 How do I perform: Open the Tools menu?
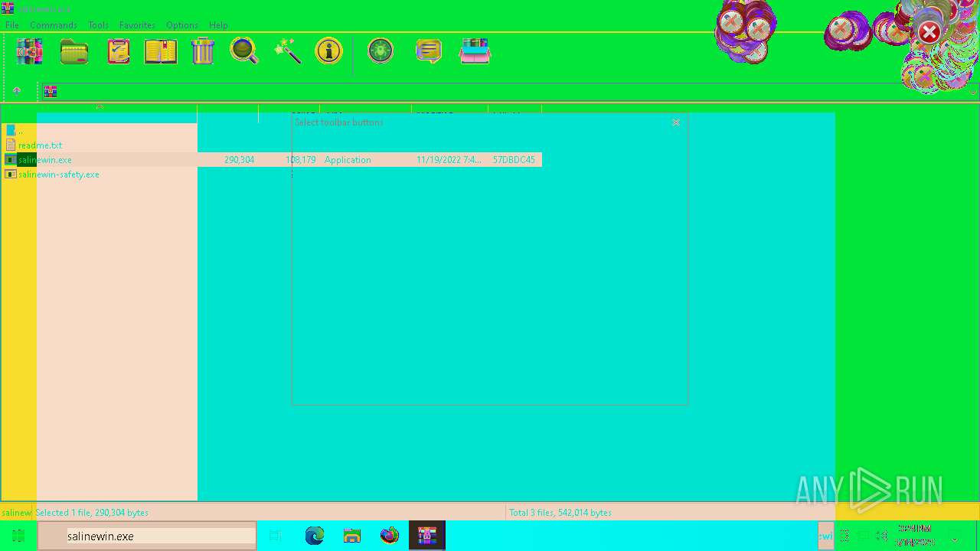[x=98, y=25]
